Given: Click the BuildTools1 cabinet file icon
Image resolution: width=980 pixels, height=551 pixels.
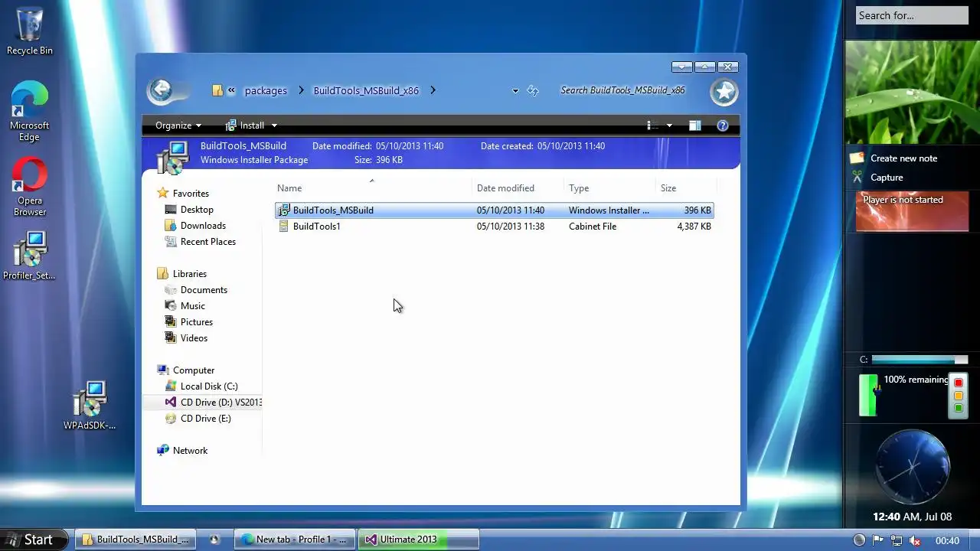Looking at the screenshot, I should coord(284,227).
